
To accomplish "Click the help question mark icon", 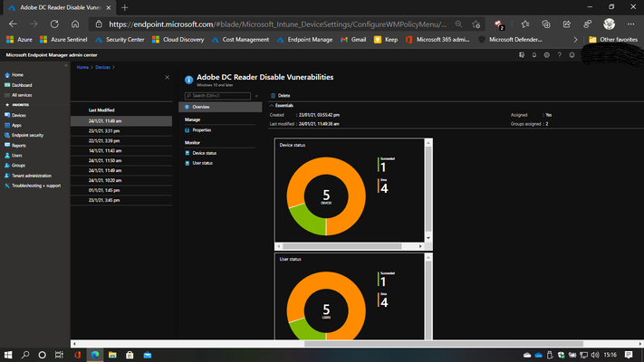I will 559,55.
